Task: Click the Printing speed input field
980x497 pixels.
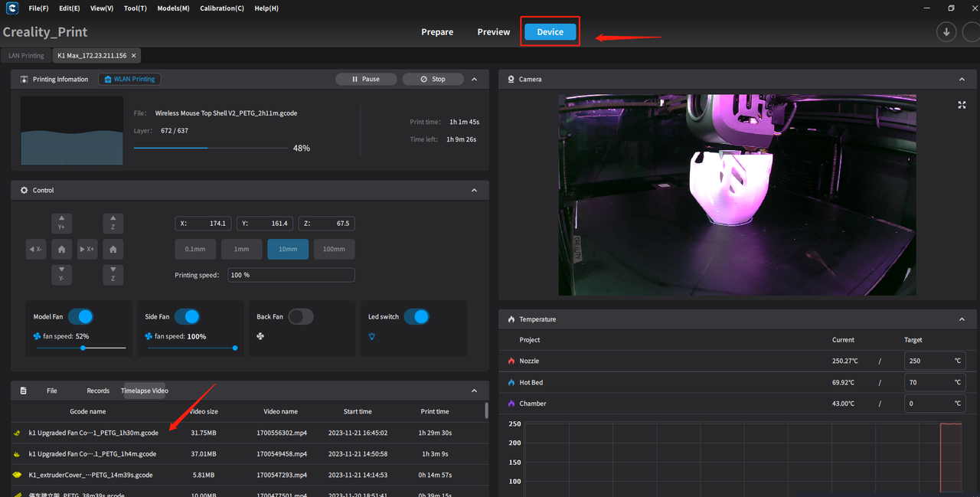Action: click(x=291, y=275)
